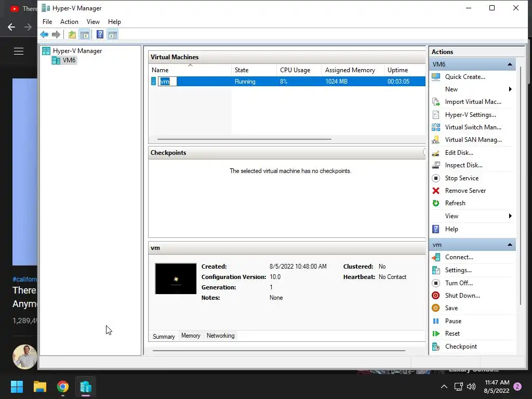Click the Import Virtual Machine icon
Viewport: 532px width, 399px height.
[436, 102]
